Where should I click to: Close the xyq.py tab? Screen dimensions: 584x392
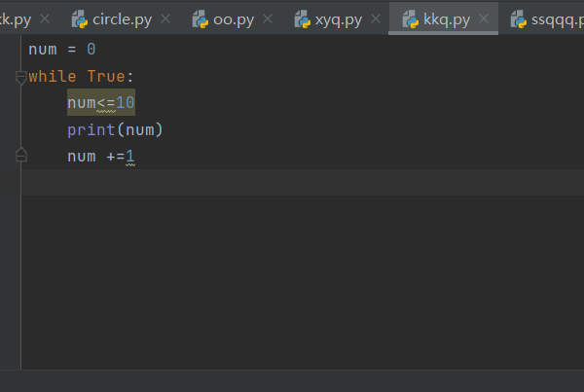point(376,18)
